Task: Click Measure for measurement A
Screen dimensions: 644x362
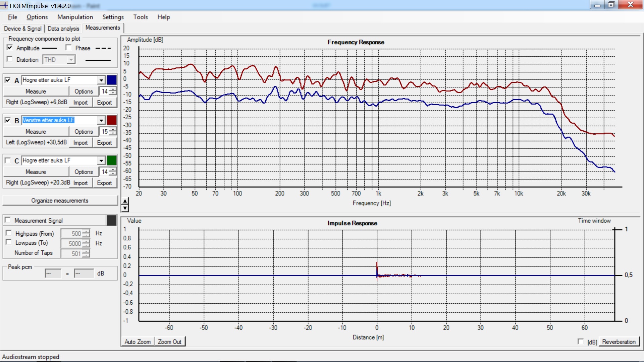Action: pos(36,91)
